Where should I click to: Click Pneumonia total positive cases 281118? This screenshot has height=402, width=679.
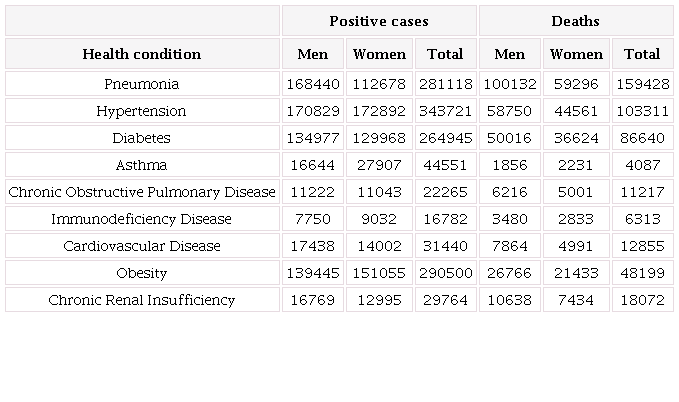pyautogui.click(x=445, y=84)
